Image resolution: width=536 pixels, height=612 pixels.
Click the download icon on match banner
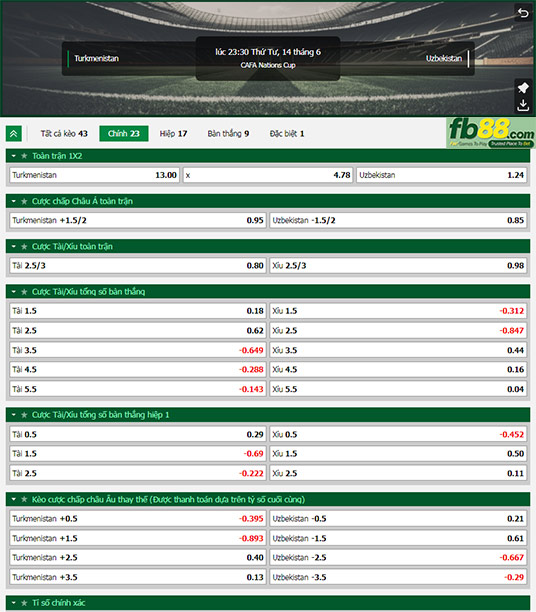pos(523,105)
